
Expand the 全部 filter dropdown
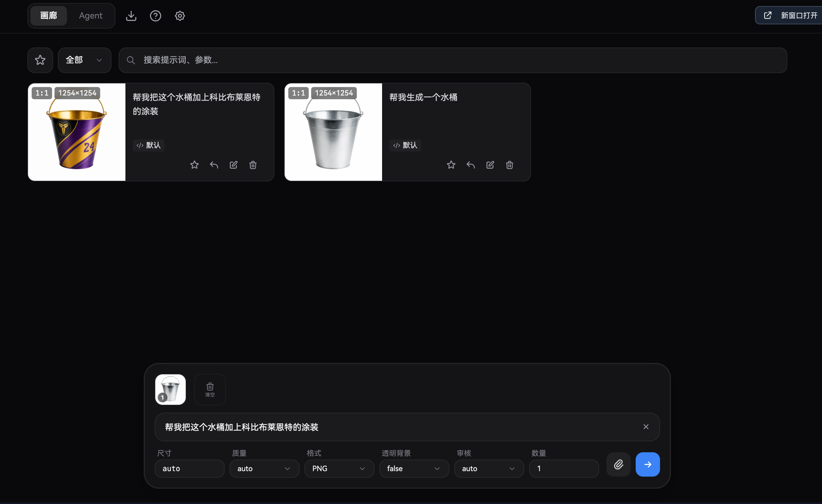84,60
